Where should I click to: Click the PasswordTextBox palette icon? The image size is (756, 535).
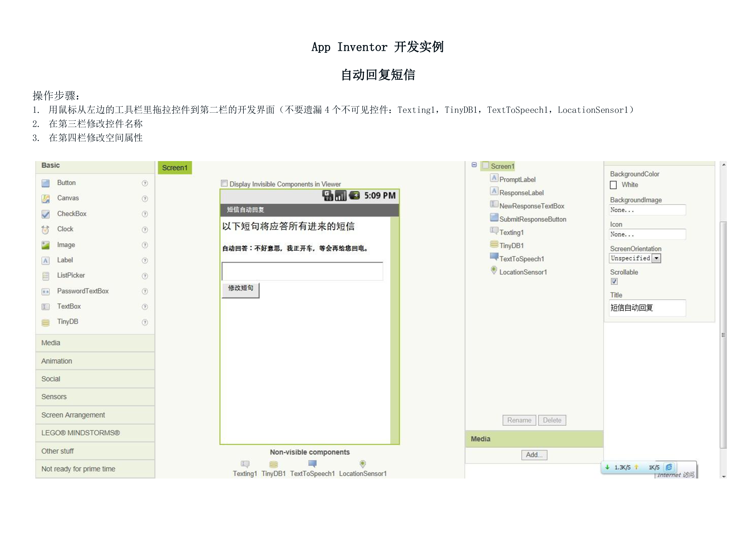coord(45,292)
